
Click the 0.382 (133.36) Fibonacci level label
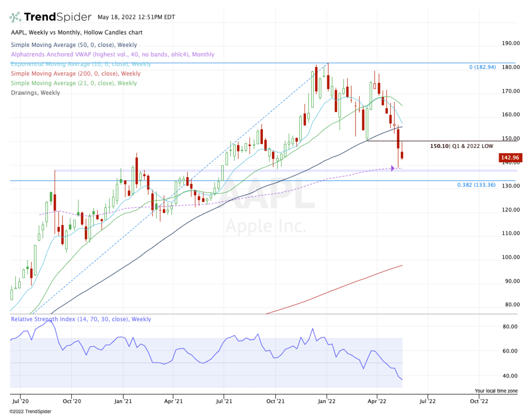[477, 184]
